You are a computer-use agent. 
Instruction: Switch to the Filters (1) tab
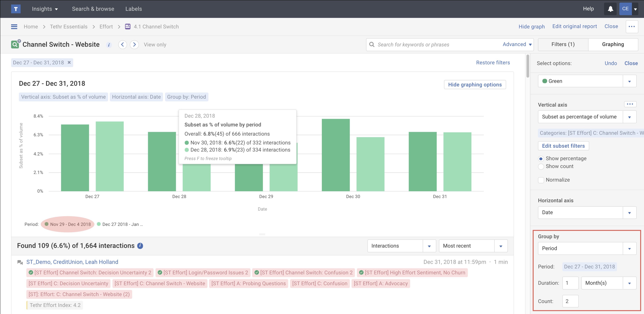pyautogui.click(x=563, y=44)
